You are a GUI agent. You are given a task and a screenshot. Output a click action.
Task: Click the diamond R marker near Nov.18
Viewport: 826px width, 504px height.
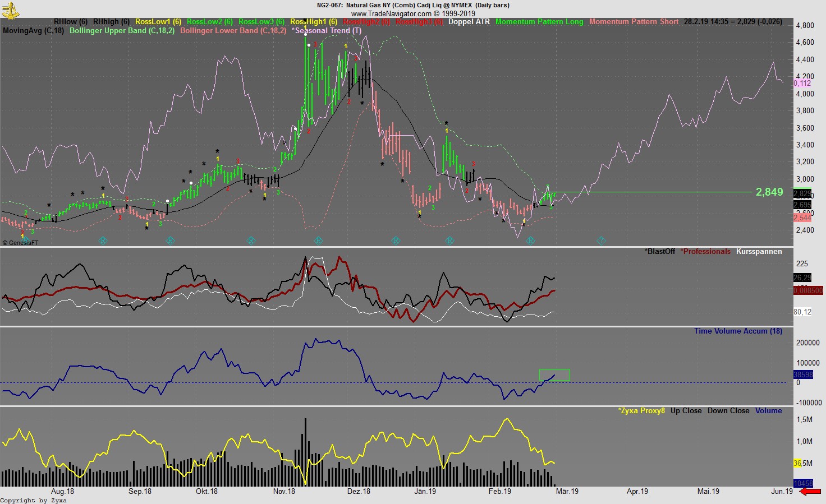pos(319,241)
